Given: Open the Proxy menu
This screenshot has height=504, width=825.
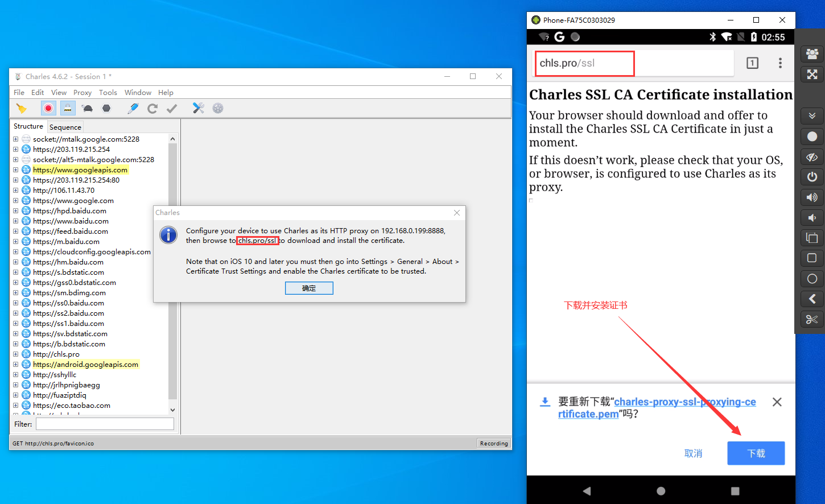Looking at the screenshot, I should coord(82,92).
